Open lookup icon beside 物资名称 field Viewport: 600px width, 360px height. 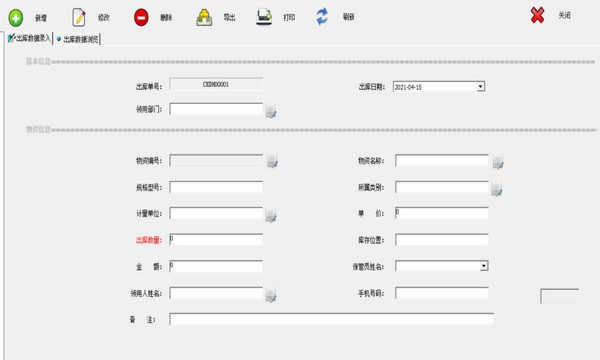pos(498,162)
